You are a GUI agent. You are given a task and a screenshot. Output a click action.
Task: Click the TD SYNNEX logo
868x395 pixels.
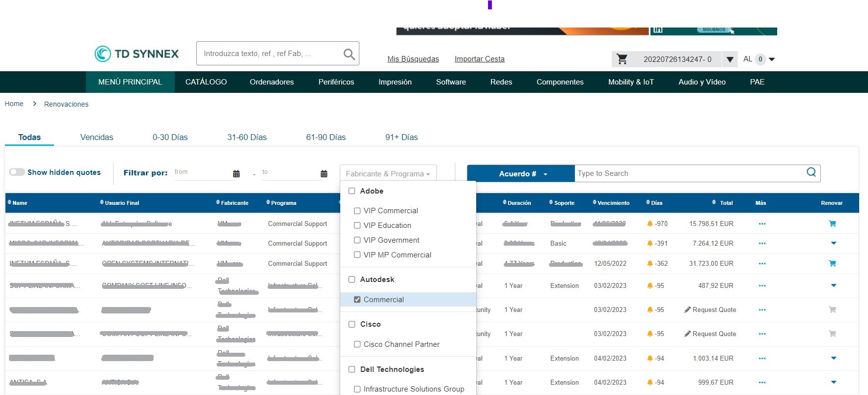(137, 54)
